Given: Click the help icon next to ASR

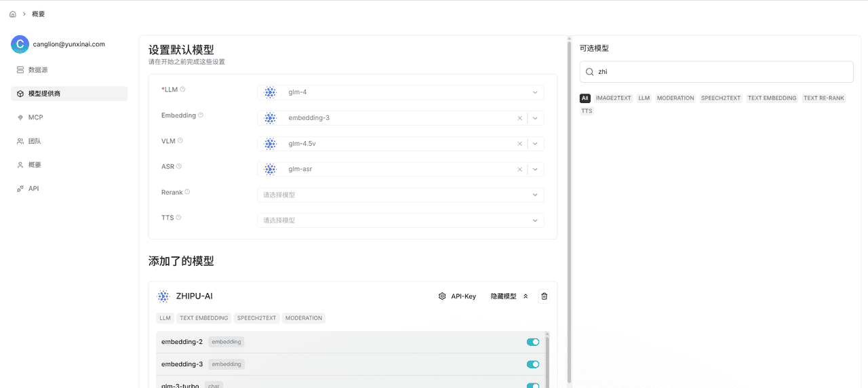Looking at the screenshot, I should point(179,166).
